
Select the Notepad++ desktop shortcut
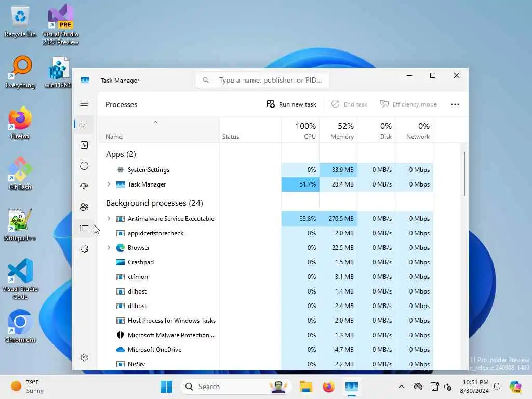point(20,224)
